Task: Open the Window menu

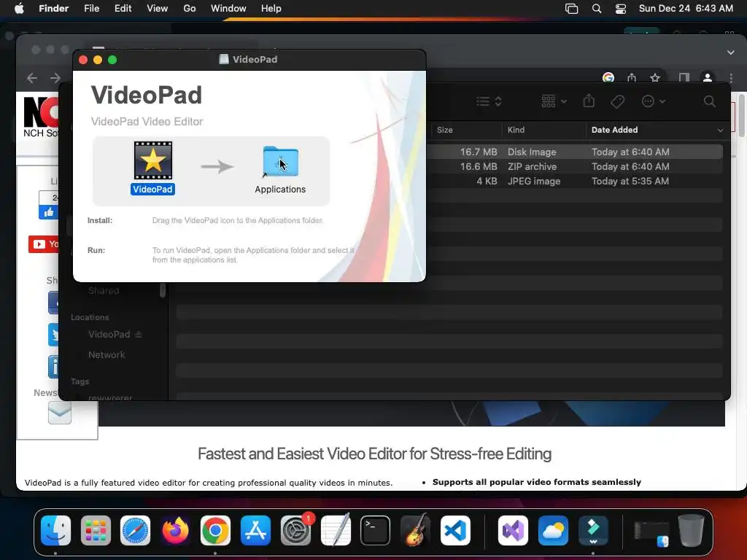Action: click(228, 9)
